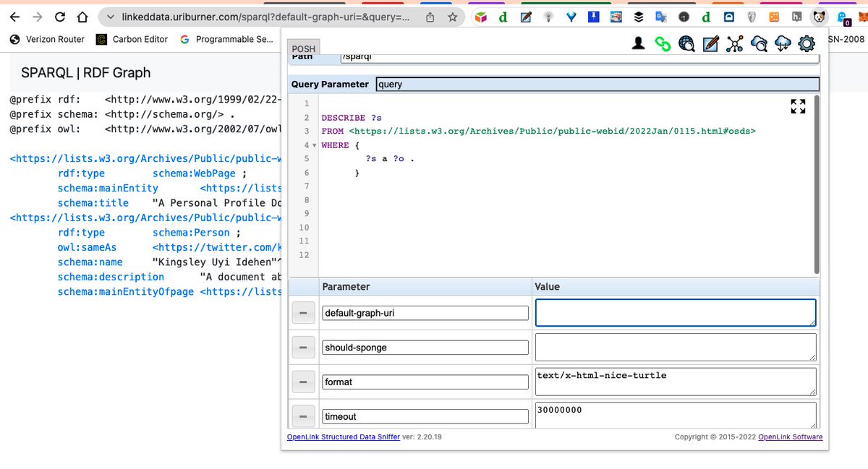Open Verizon Router bookmark
This screenshot has height=469, width=868.
[x=48, y=39]
